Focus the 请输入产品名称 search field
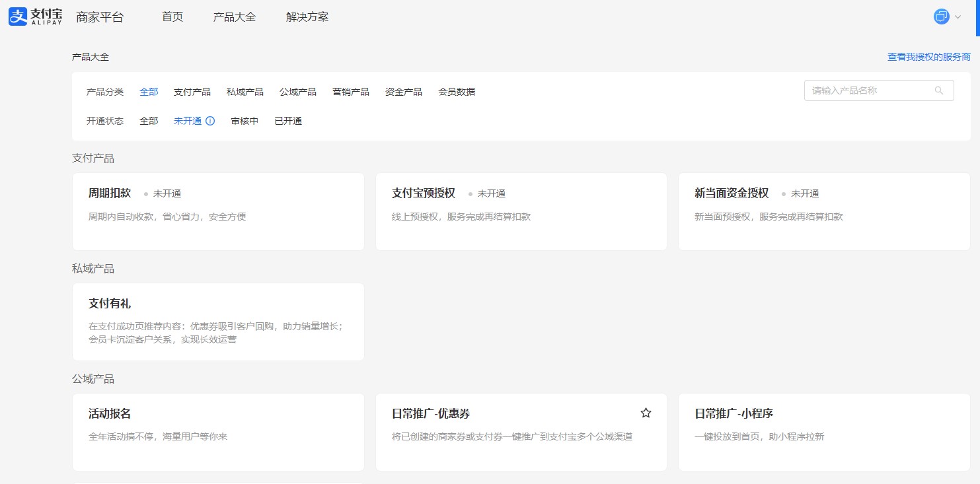 pyautogui.click(x=879, y=90)
